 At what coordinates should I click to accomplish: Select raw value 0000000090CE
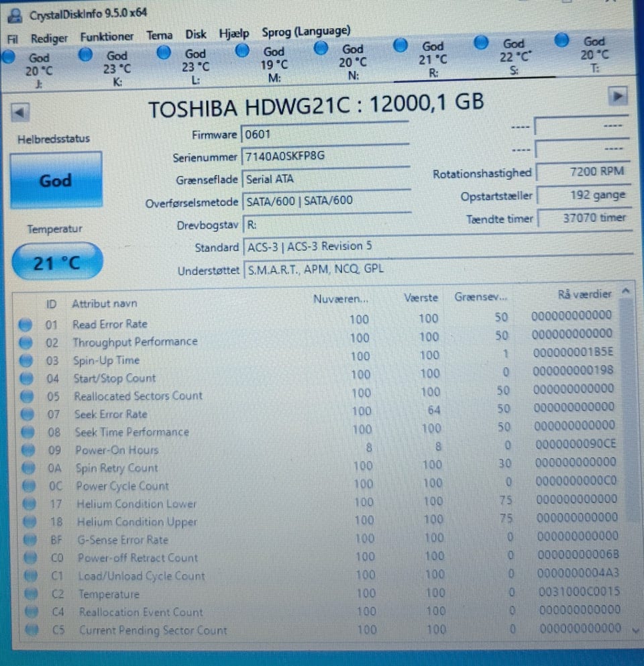point(576,444)
